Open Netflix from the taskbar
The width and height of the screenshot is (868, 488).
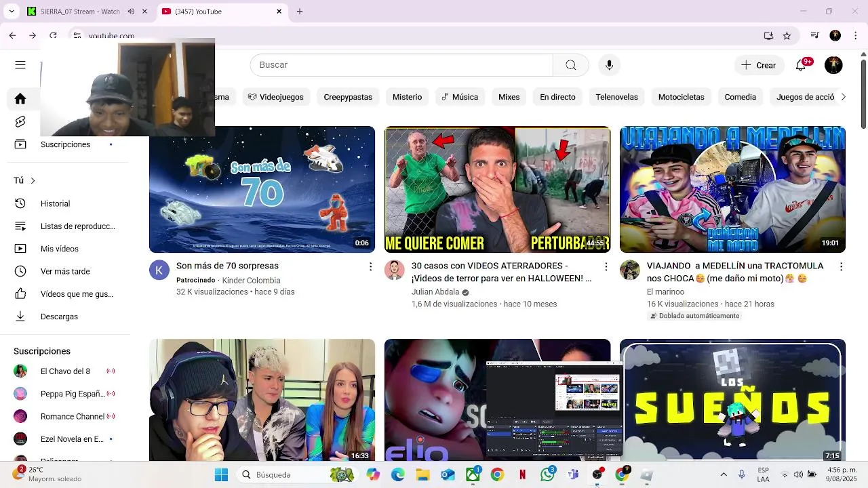(x=523, y=475)
